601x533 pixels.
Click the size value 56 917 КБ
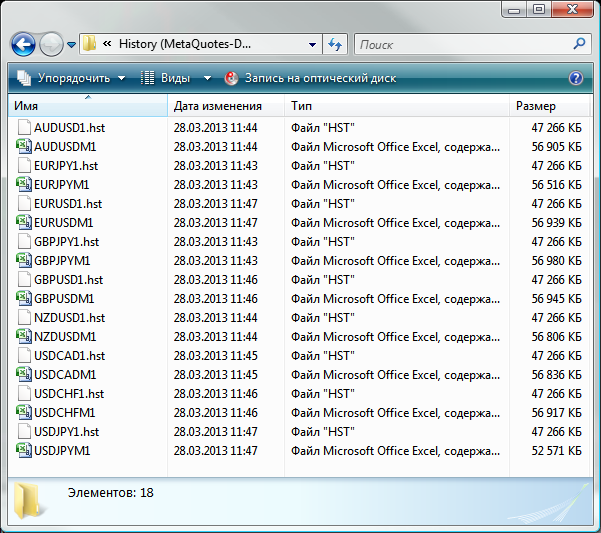[557, 413]
